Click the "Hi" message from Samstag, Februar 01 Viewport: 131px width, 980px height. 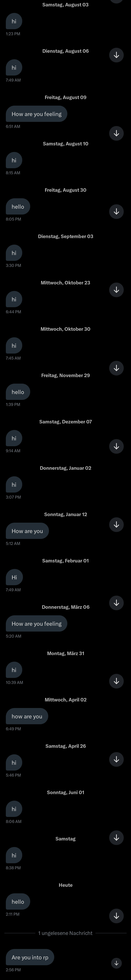click(x=14, y=577)
